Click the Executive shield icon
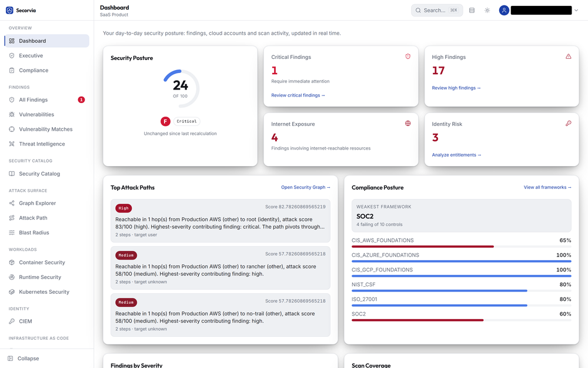Image resolution: width=588 pixels, height=368 pixels. (x=12, y=55)
